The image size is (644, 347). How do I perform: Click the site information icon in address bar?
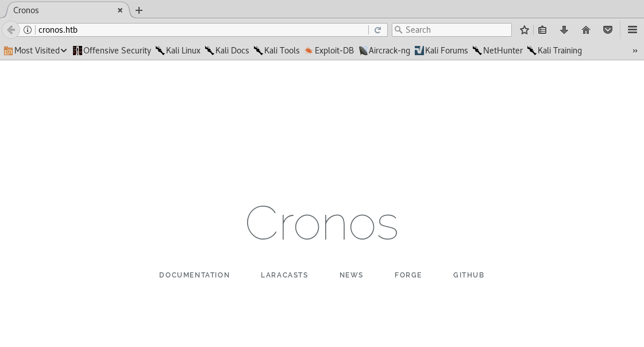click(28, 30)
